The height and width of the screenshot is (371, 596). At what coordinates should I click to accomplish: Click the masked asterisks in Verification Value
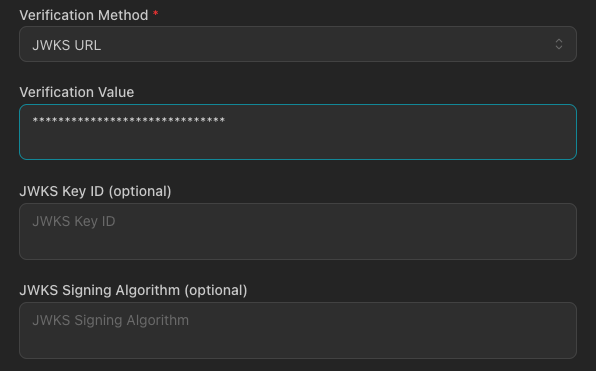[x=129, y=121]
